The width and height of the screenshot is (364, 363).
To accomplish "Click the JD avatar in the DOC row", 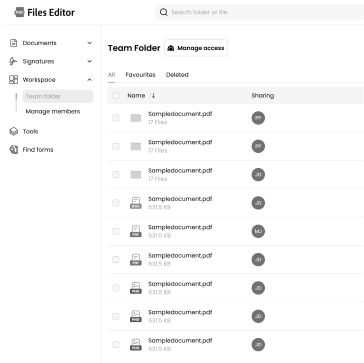I will click(x=258, y=203).
